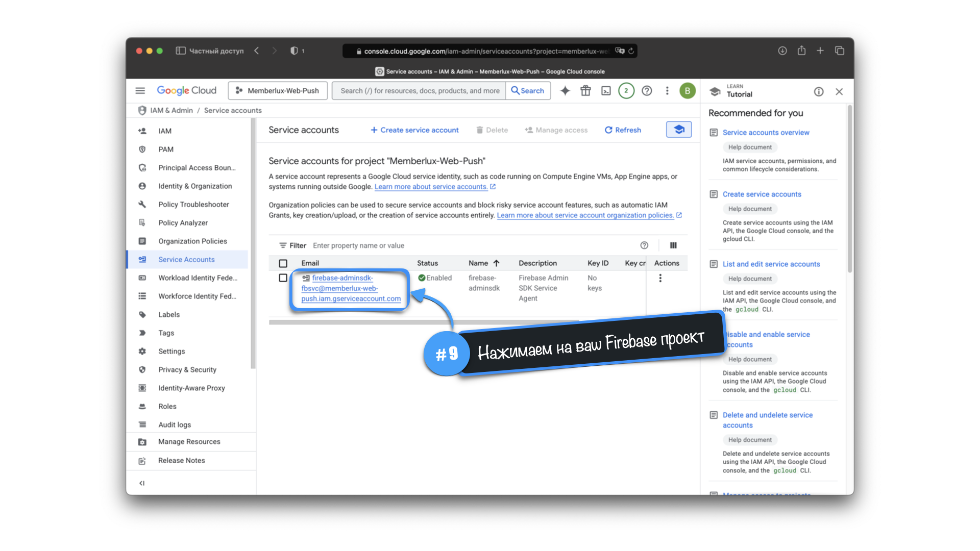Image resolution: width=980 pixels, height=551 pixels.
Task: Open the Gemini AI sparkle icon
Action: 565,91
